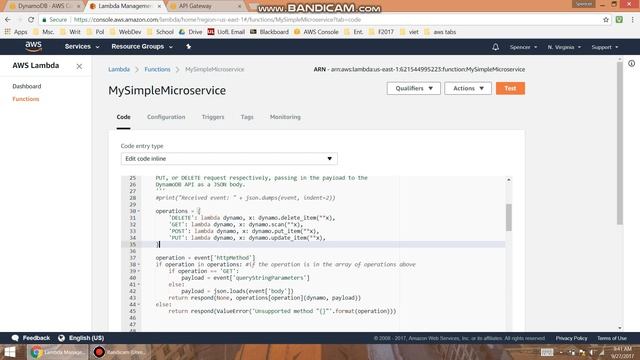Screen dimensions: 640x360
Task: Open the School bookmarks folder
Action: 160,32
